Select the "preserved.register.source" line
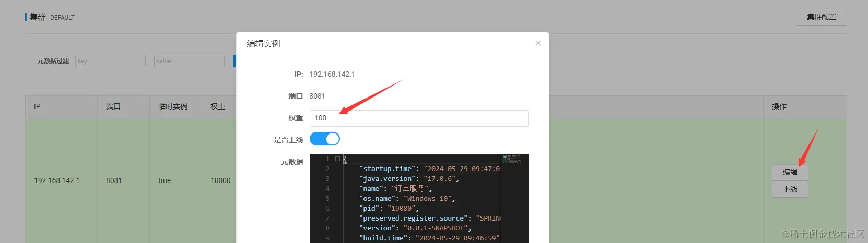This screenshot has height=243, width=868. coord(429,218)
